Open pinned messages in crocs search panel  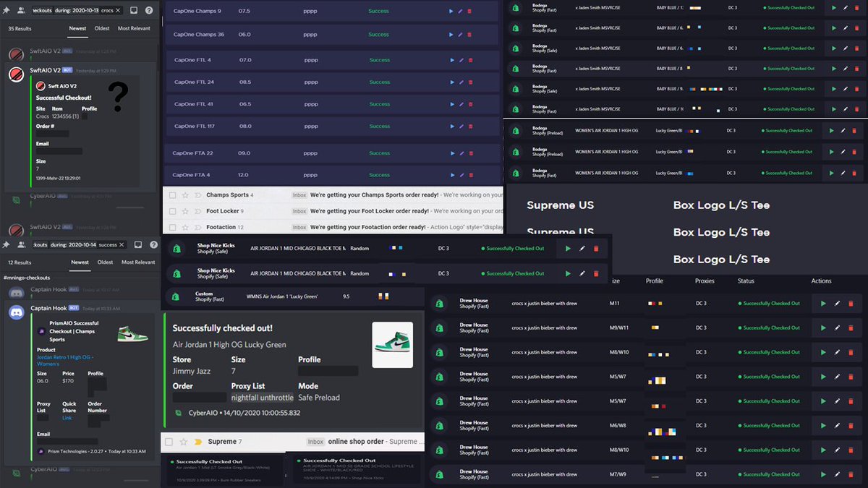(x=6, y=11)
